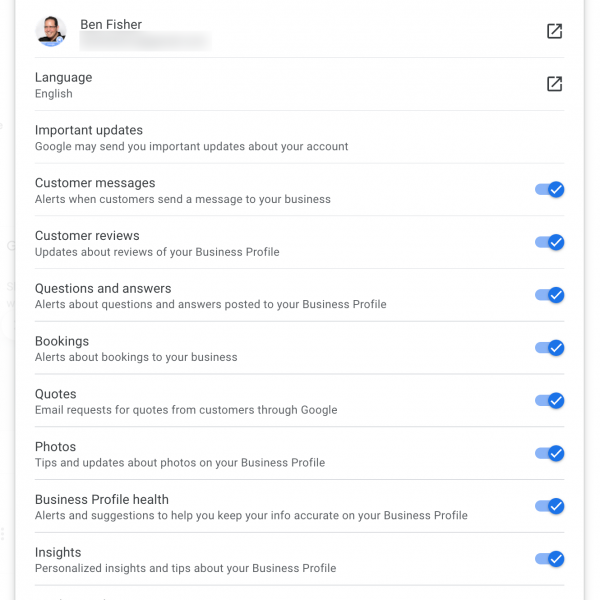Click the Insights row title
Image resolution: width=600 pixels, height=600 pixels.
[58, 552]
